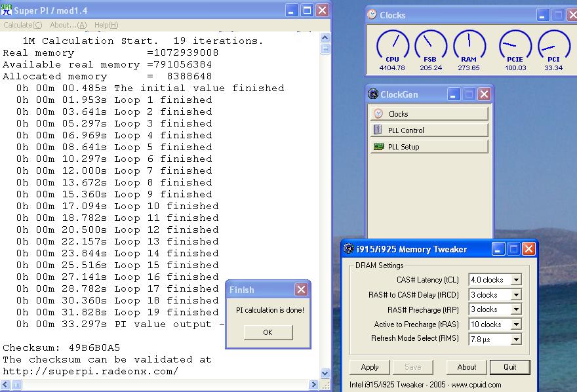Click scroll left arrow in Super PI
Image resolution: width=577 pixels, height=392 pixels.
5,385
